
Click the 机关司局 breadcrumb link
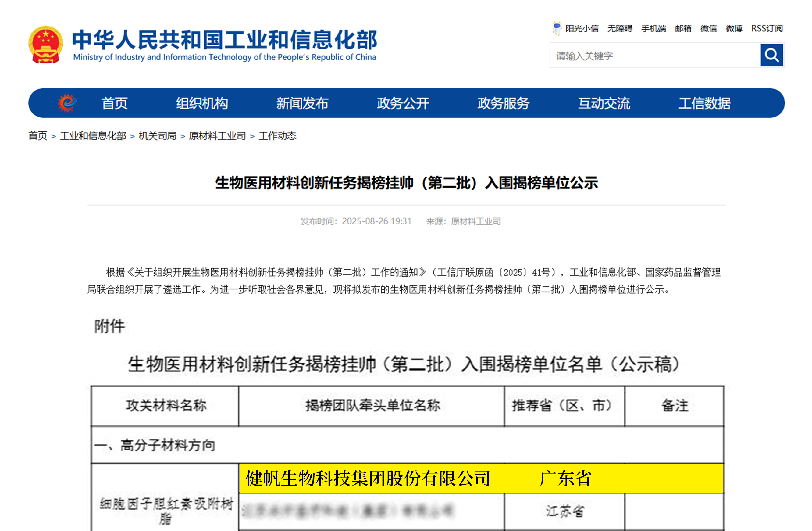(x=157, y=136)
